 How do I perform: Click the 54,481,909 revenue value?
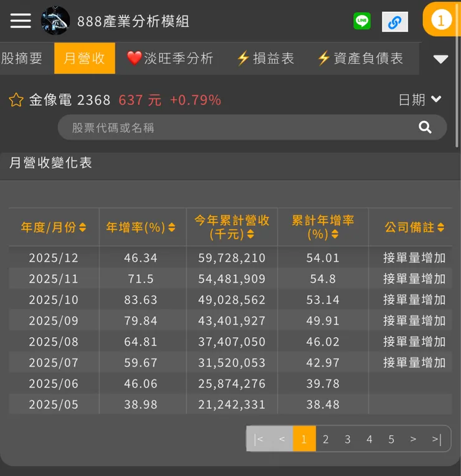coord(232,279)
